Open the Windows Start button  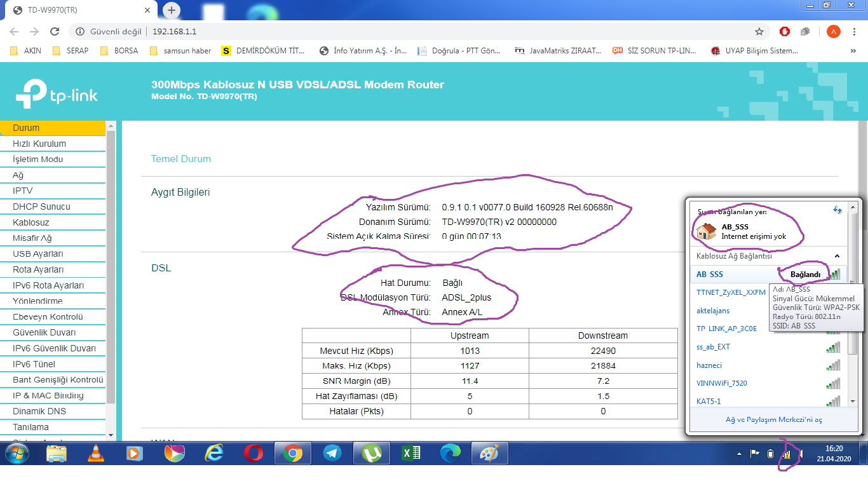click(x=17, y=453)
